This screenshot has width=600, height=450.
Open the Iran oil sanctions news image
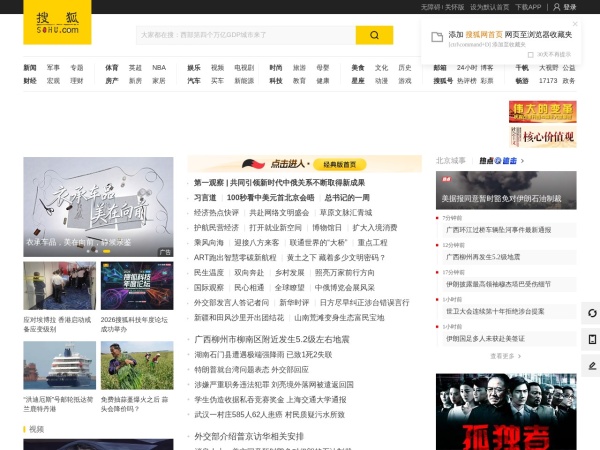506,190
